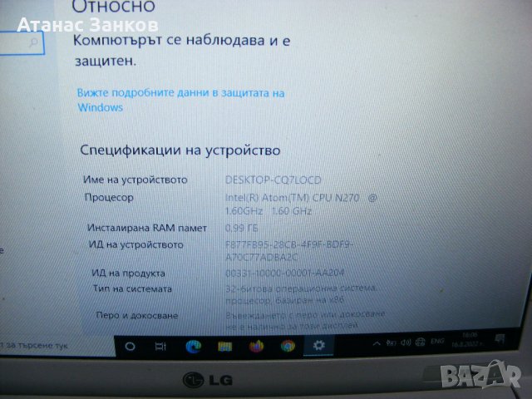This screenshot has height=399, width=532.
Task: Click 'Спецификации на устройство' heading
Action: pyautogui.click(x=180, y=150)
